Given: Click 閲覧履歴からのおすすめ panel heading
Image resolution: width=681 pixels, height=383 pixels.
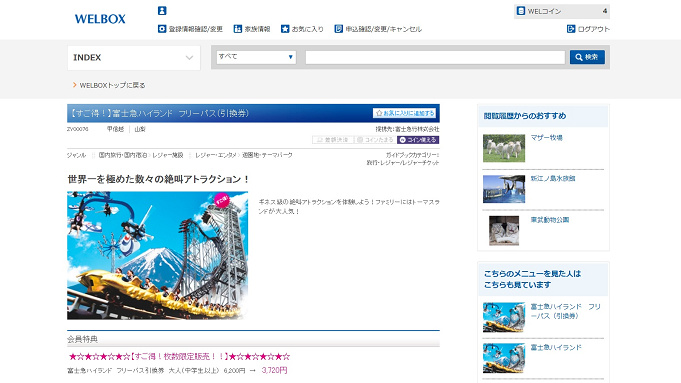Looking at the screenshot, I should pos(525,116).
